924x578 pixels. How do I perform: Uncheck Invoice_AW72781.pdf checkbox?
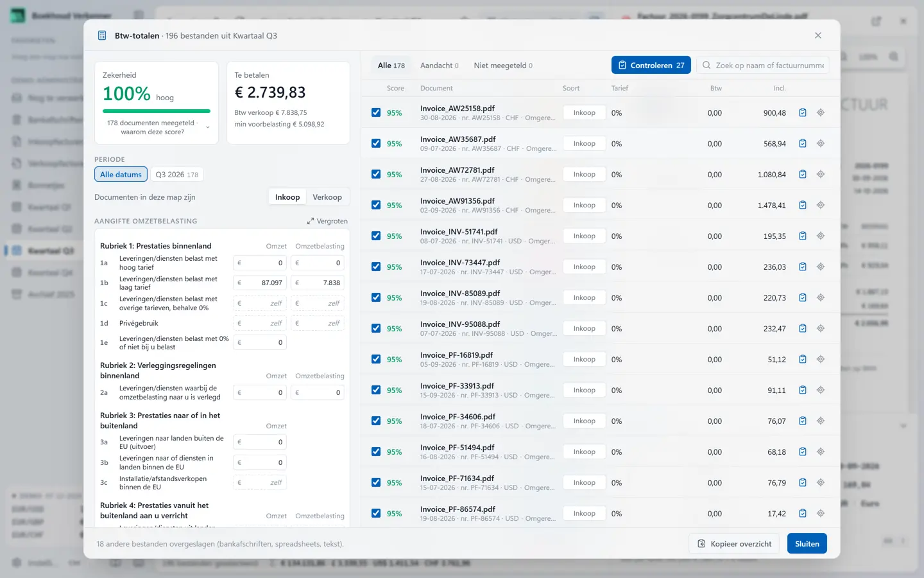(x=376, y=174)
